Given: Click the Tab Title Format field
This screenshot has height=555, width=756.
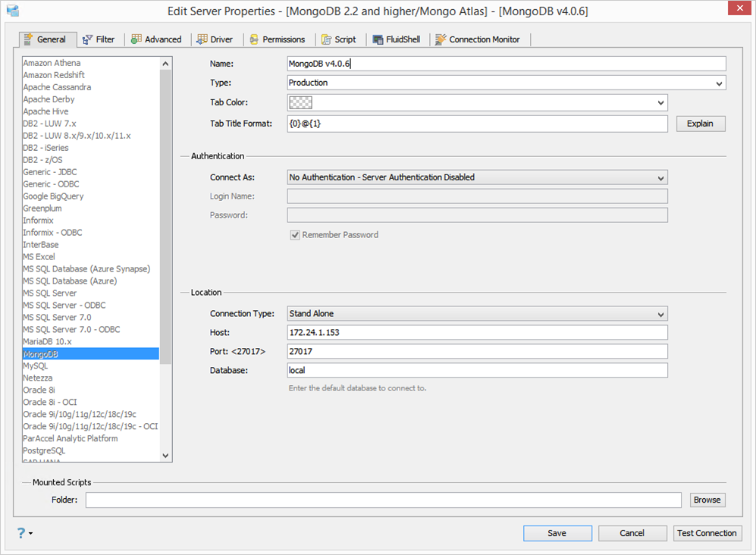Looking at the screenshot, I should (x=477, y=124).
